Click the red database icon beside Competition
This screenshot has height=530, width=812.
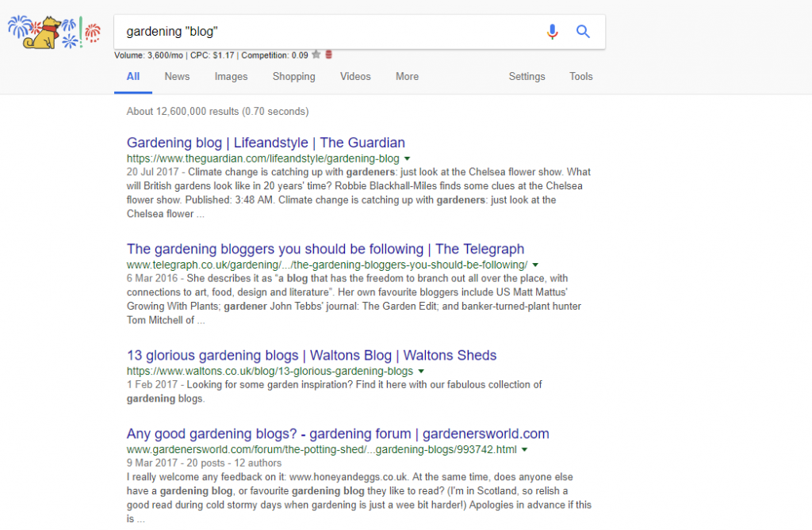[328, 55]
